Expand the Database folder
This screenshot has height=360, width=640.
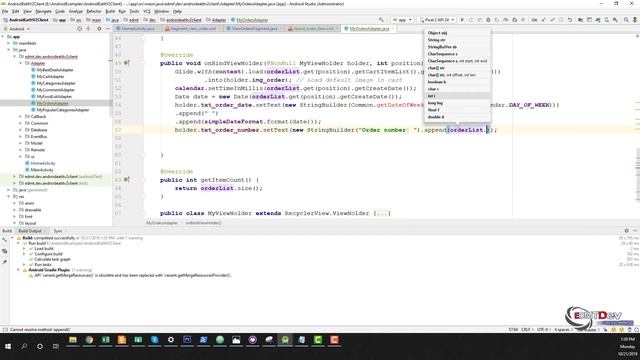20,130
